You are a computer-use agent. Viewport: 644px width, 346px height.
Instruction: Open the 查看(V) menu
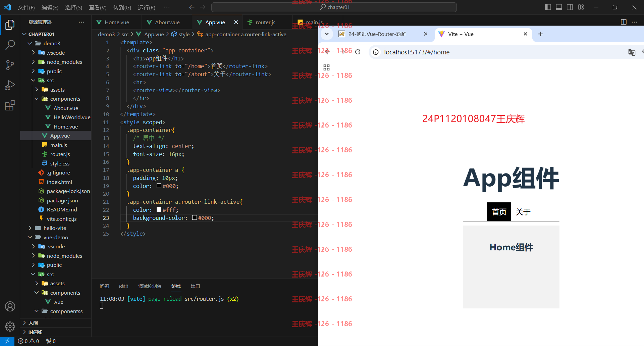[x=98, y=7]
